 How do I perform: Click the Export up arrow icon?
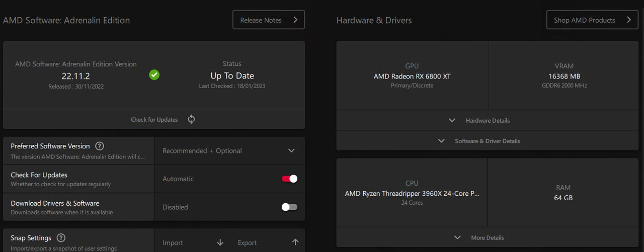[x=295, y=242]
